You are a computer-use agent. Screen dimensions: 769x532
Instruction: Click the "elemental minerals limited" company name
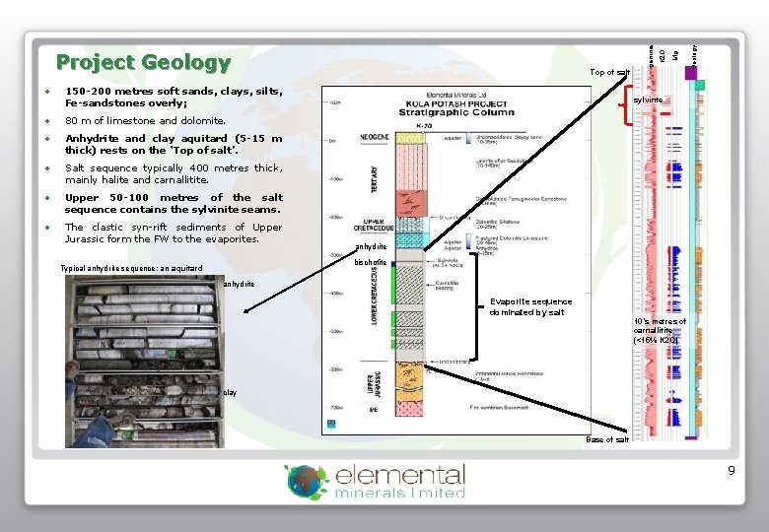[400, 483]
